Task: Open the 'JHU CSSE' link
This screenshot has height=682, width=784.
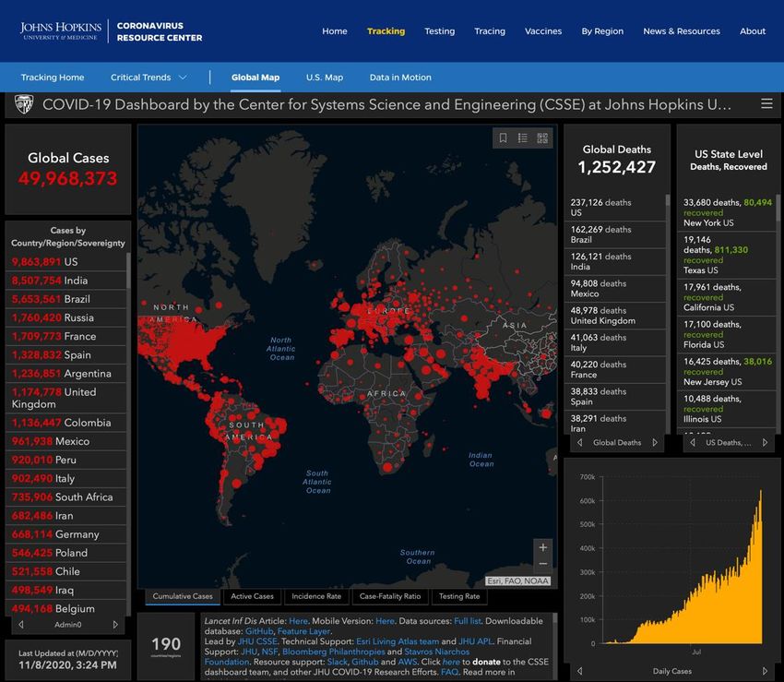Action: [x=257, y=641]
